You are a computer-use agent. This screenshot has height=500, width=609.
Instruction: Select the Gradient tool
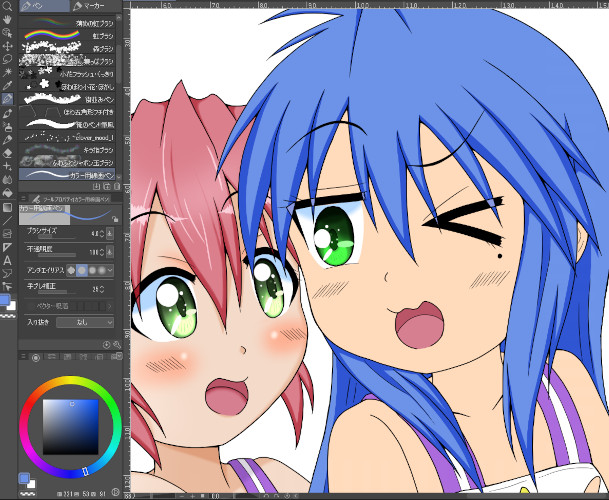tap(7, 207)
